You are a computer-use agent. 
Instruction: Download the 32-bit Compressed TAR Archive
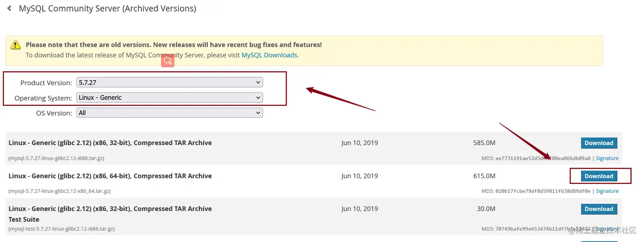click(x=599, y=143)
